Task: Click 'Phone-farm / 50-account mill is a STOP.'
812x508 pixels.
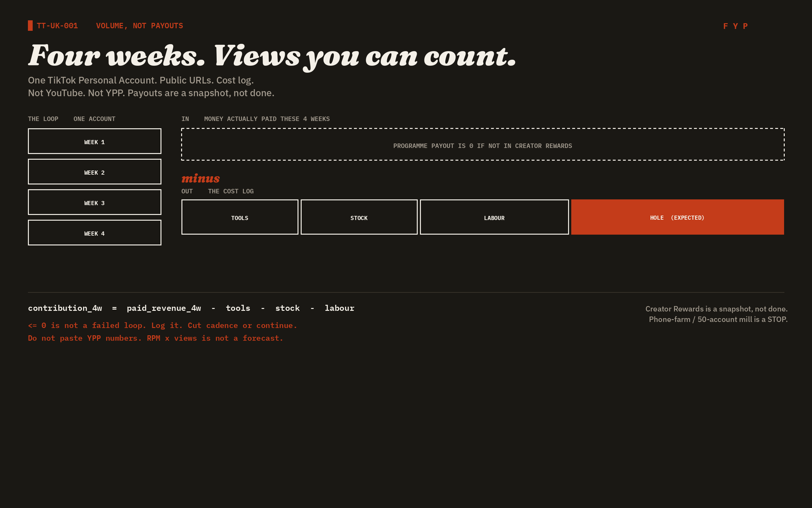Action: [718, 319]
